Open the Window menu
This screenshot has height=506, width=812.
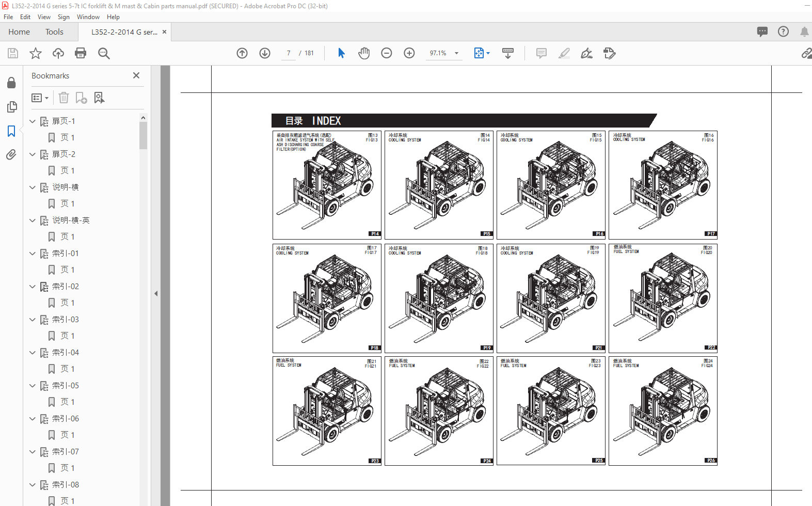coord(88,17)
